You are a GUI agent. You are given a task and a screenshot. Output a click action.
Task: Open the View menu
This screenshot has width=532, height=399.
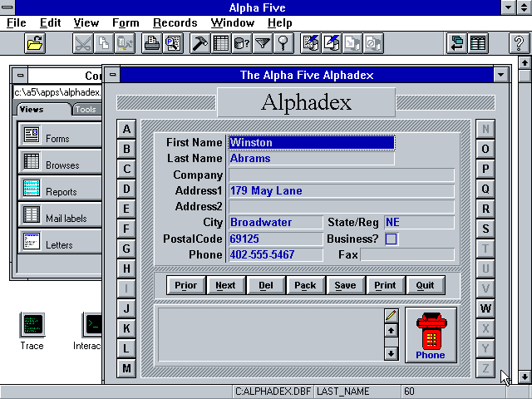point(86,22)
